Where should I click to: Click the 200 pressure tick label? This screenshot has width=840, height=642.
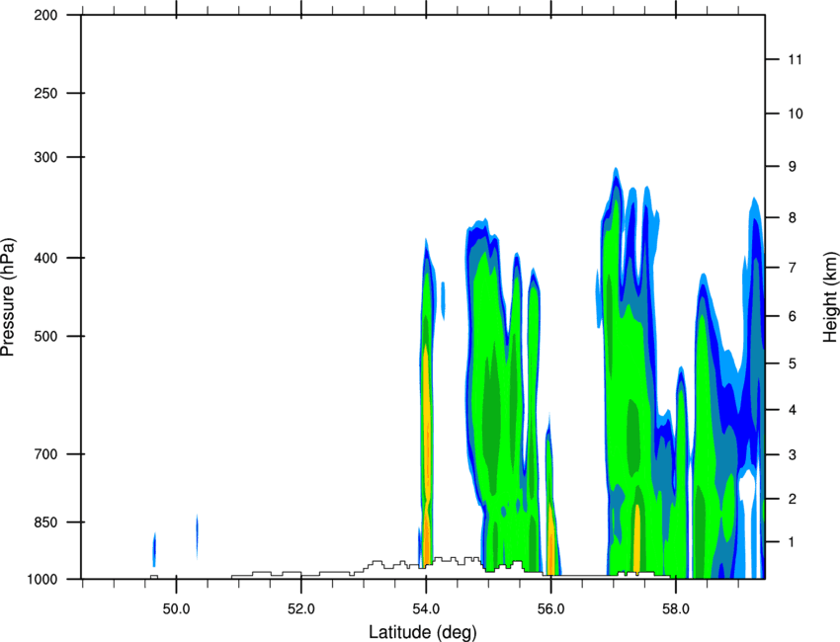pyautogui.click(x=45, y=16)
